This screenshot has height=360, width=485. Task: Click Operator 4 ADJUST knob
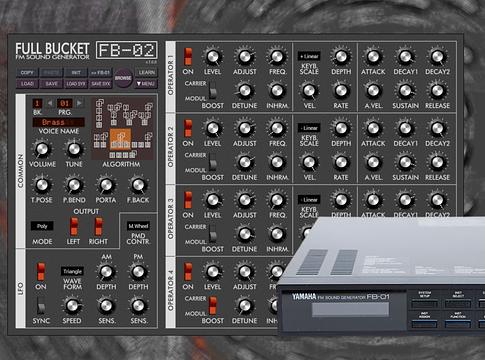[245, 272]
